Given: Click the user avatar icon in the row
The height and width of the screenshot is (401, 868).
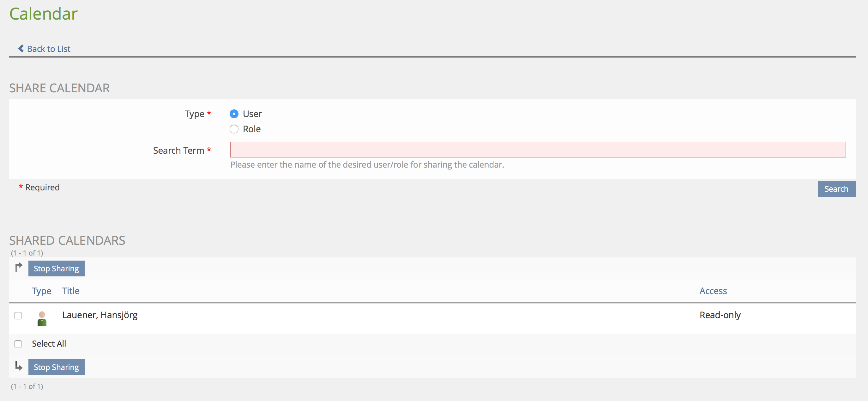Looking at the screenshot, I should click(42, 318).
